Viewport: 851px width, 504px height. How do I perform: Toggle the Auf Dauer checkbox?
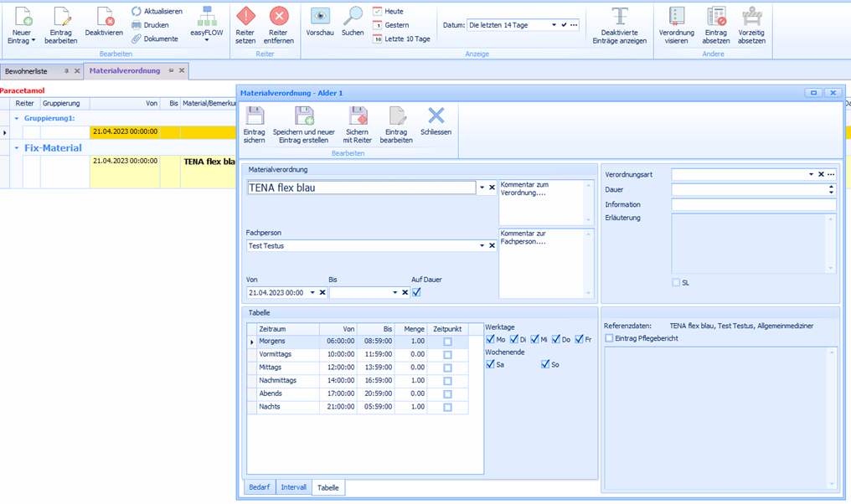[x=417, y=292]
